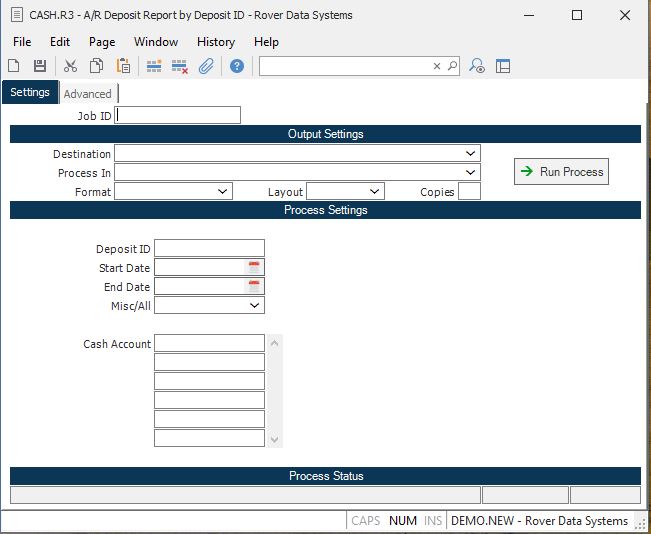Open help with the question mark icon
Image resolution: width=651 pixels, height=534 pixels.
tap(237, 66)
